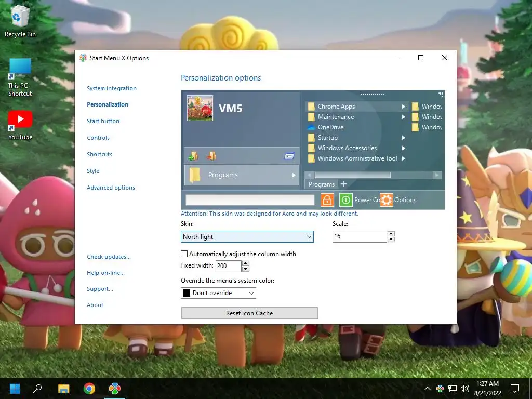Increase the Scale value with up arrow
Screen dimensions: 532x399
(x=391, y=234)
